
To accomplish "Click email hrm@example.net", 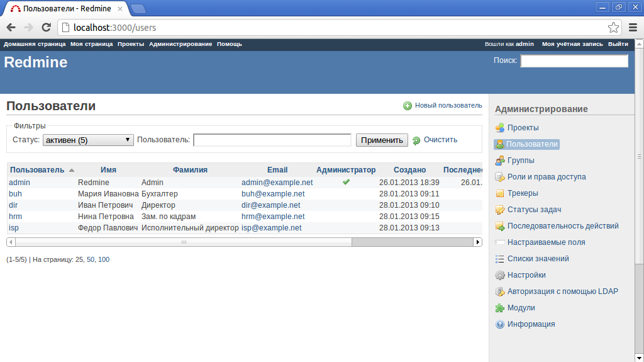I will point(273,217).
